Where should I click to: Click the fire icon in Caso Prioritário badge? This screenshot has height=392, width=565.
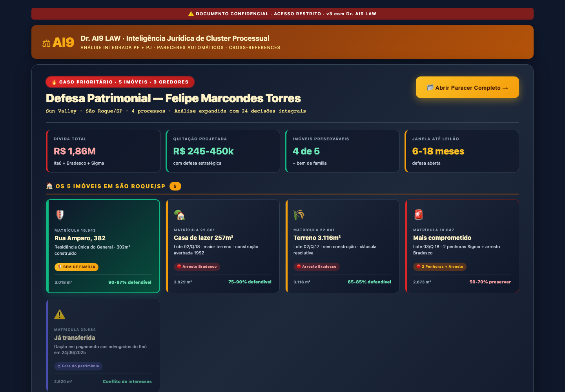(x=54, y=82)
